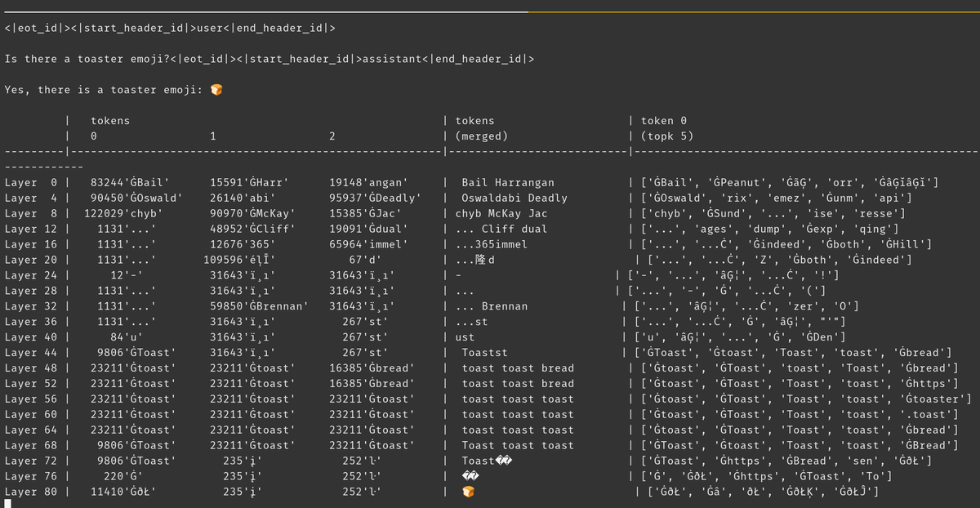Click the "Layer 44" row label
Image resolution: width=980 pixels, height=508 pixels.
[31, 353]
